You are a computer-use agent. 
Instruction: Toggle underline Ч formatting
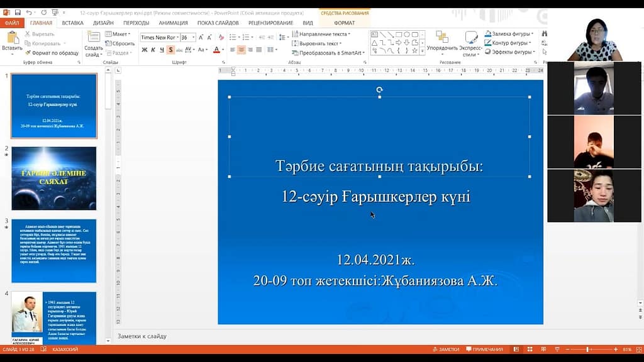pos(162,50)
